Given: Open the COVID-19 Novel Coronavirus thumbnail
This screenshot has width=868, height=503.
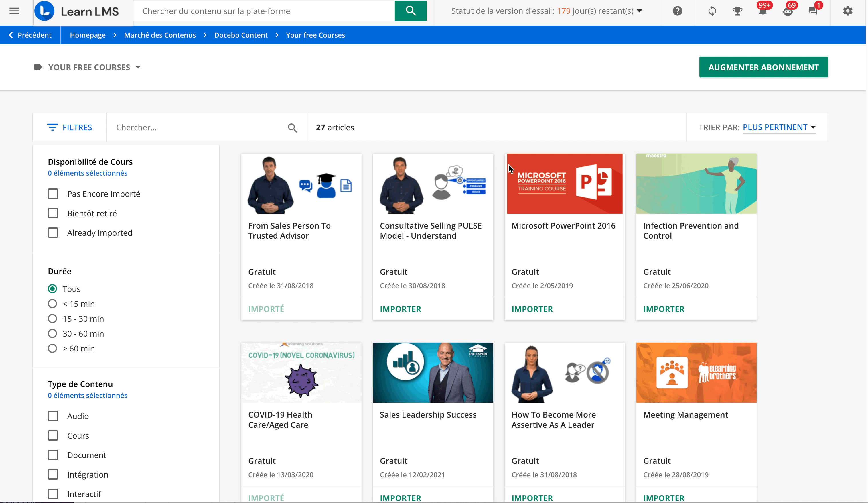Looking at the screenshot, I should tap(301, 373).
